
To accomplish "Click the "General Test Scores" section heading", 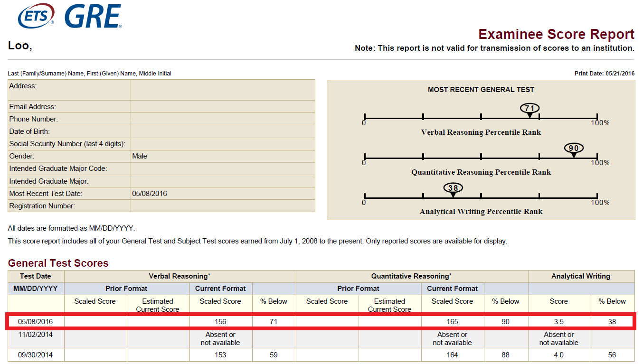I will (x=58, y=263).
